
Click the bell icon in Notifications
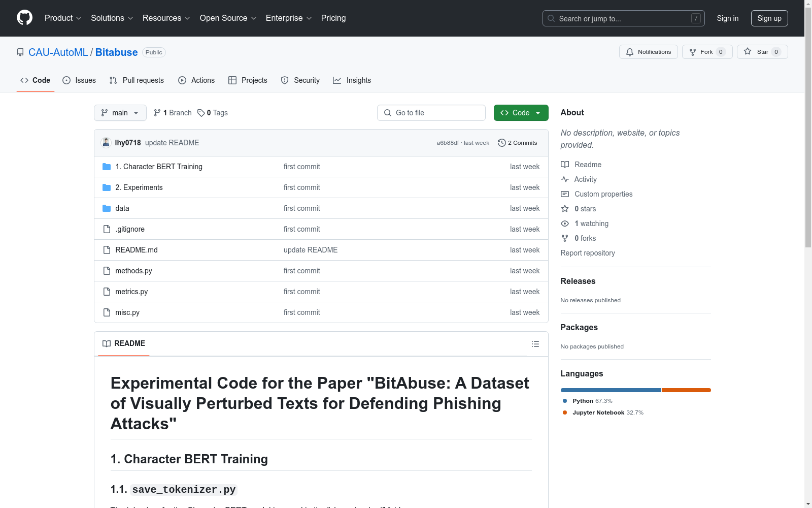coord(630,52)
